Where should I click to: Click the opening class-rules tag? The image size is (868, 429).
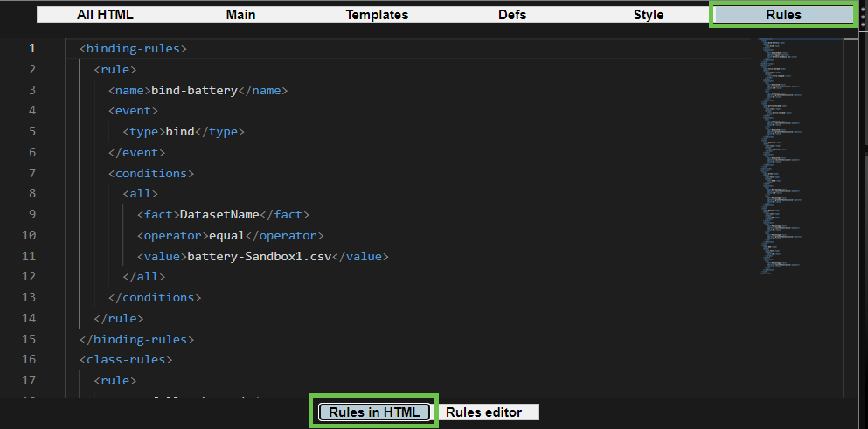coord(126,359)
